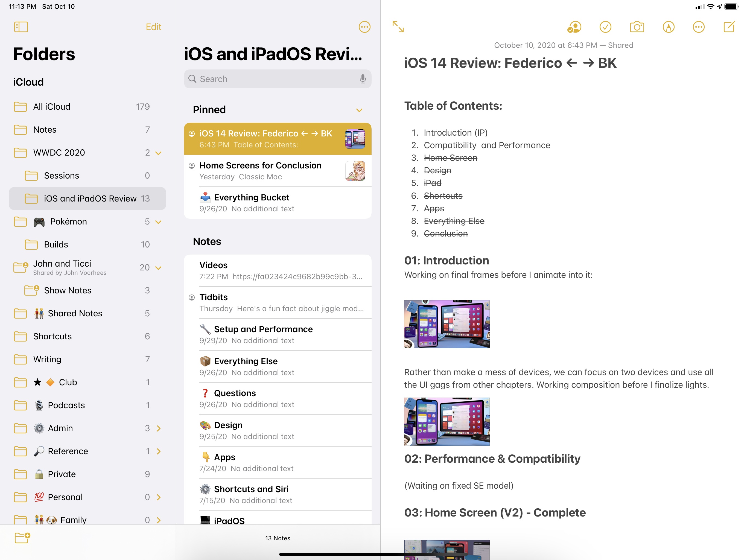
Task: Click the Introduction (IP) contents item
Action: [456, 133]
